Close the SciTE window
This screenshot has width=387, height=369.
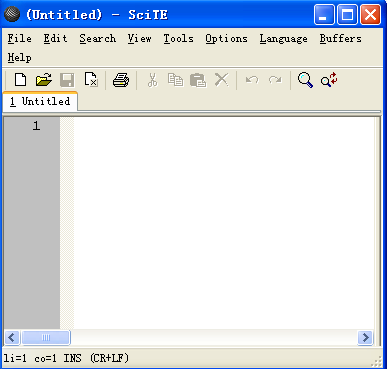(370, 15)
